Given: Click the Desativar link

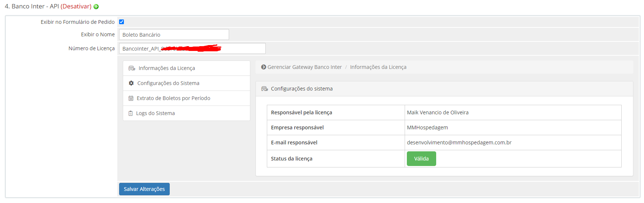Looking at the screenshot, I should coord(76,6).
